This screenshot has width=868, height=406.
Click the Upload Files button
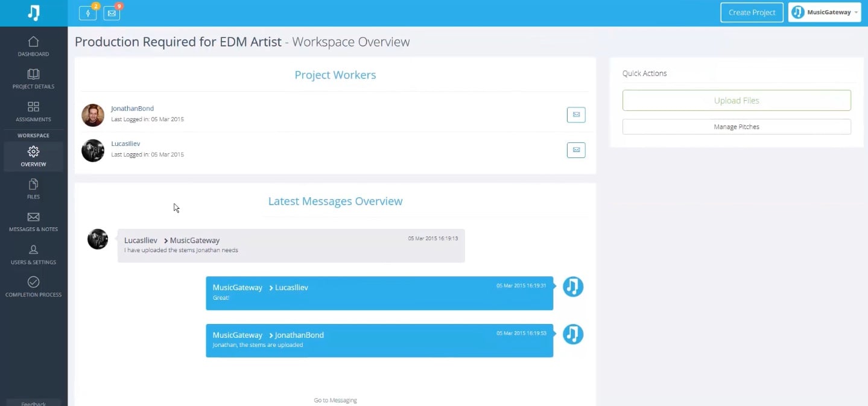click(x=737, y=101)
